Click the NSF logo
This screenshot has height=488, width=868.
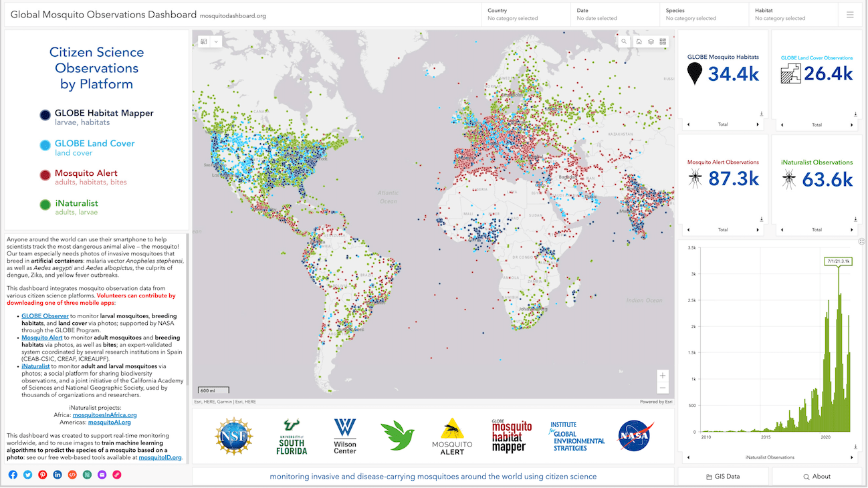click(233, 437)
